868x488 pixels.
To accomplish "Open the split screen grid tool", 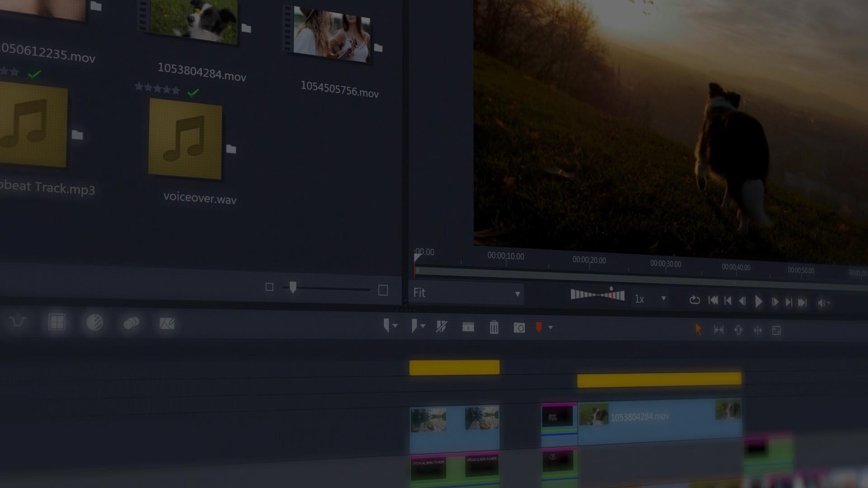I will [57, 322].
